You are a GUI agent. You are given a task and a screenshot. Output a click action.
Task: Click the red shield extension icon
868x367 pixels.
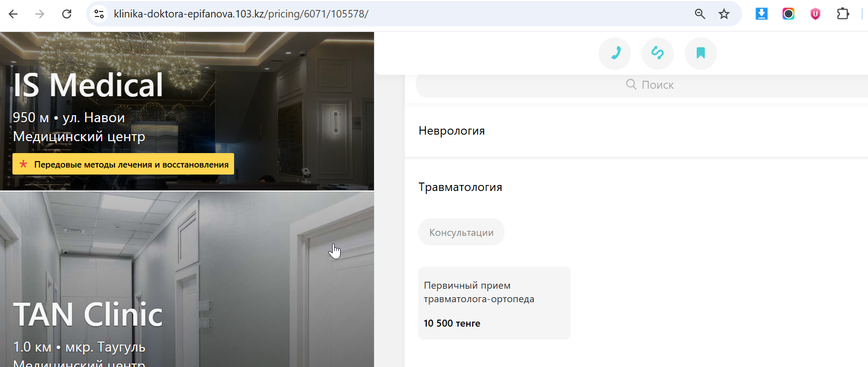coord(815,14)
